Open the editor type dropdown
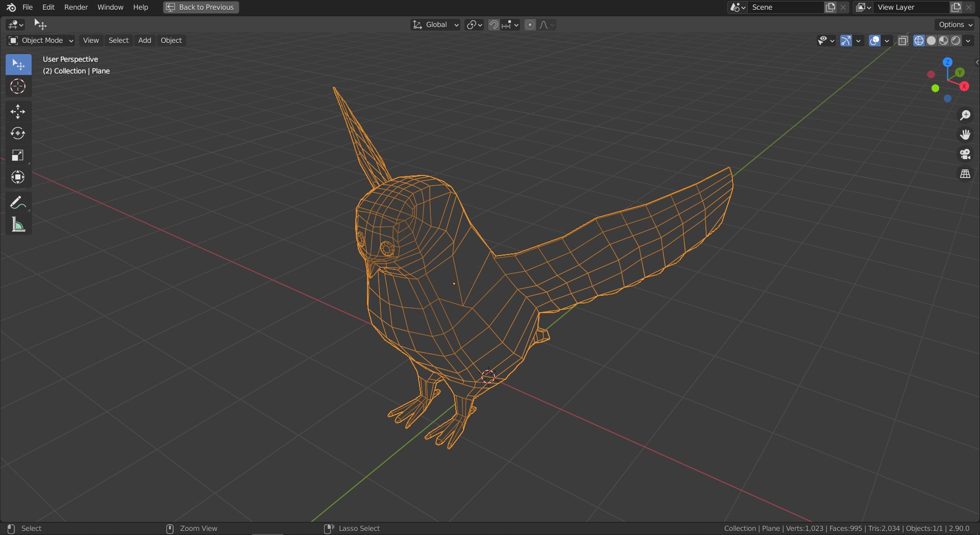This screenshot has height=535, width=980. click(x=16, y=24)
